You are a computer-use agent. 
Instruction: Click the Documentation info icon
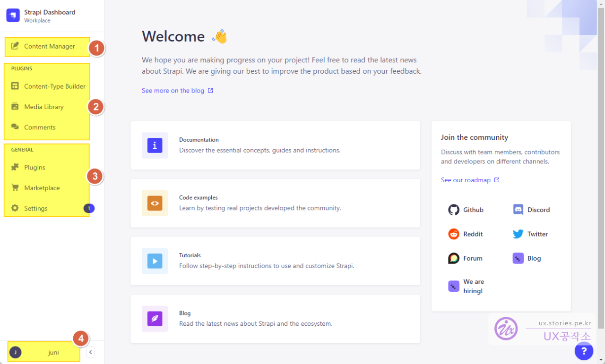click(155, 145)
